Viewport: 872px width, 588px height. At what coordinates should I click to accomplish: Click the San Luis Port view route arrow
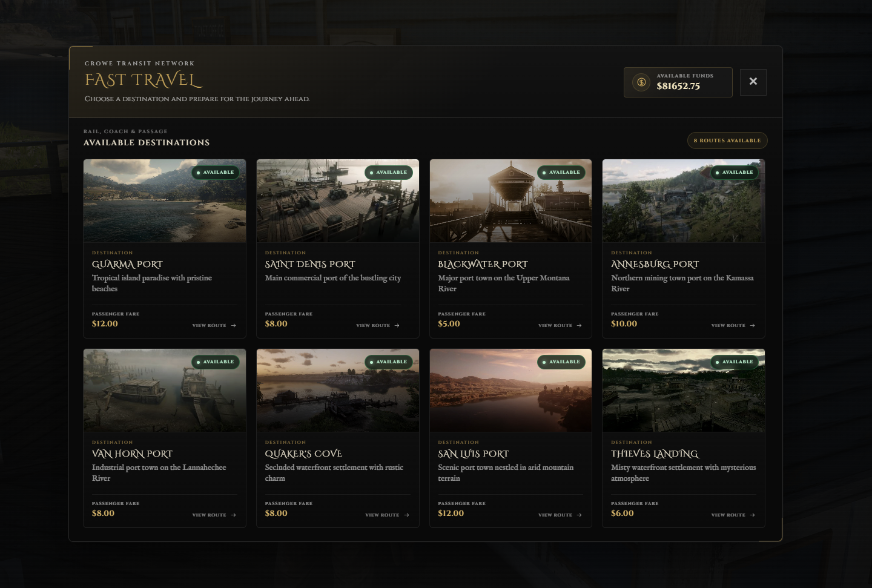click(x=579, y=515)
